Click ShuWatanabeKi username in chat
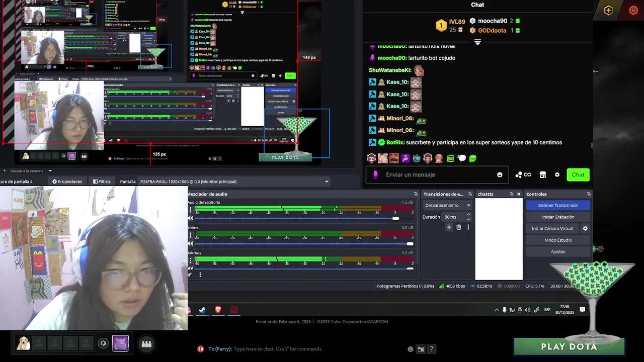The height and width of the screenshot is (362, 644). click(x=390, y=70)
